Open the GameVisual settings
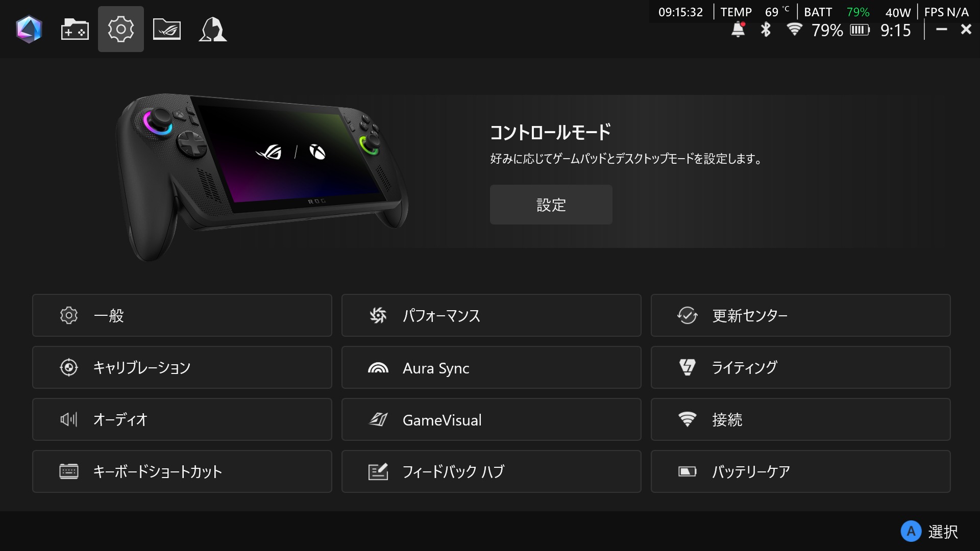The height and width of the screenshot is (551, 980). click(x=492, y=419)
